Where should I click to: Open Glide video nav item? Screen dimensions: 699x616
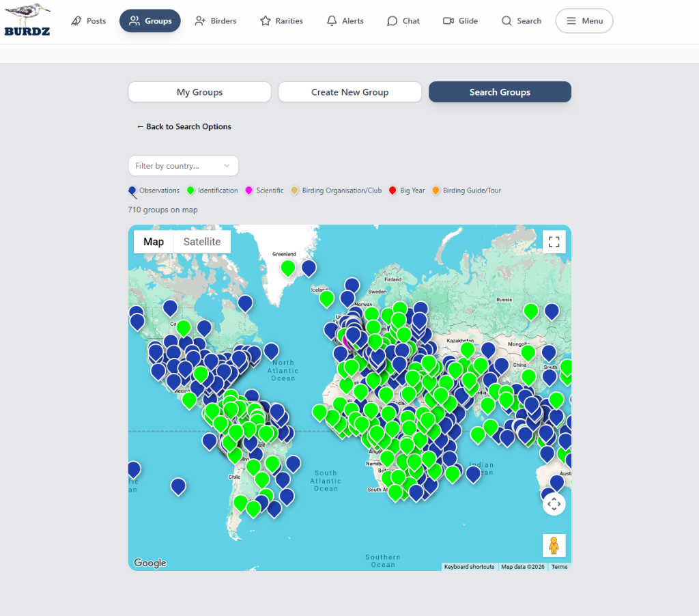tap(460, 21)
